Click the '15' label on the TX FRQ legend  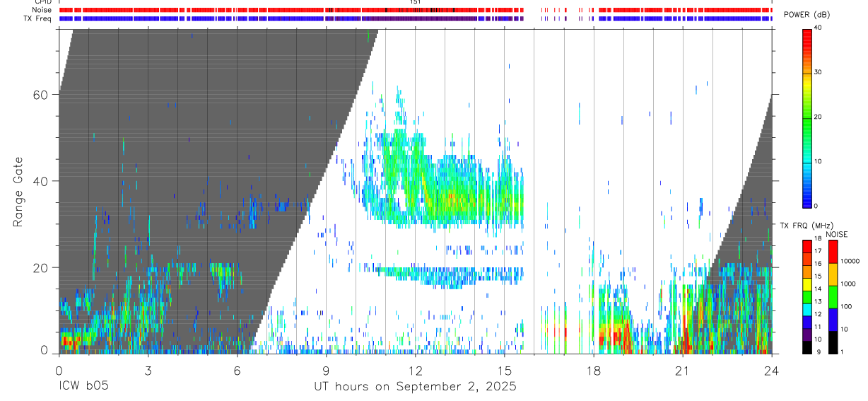(817, 276)
